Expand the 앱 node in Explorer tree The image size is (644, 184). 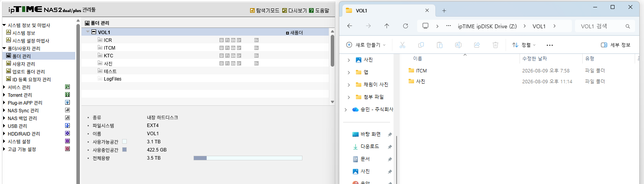click(x=349, y=72)
